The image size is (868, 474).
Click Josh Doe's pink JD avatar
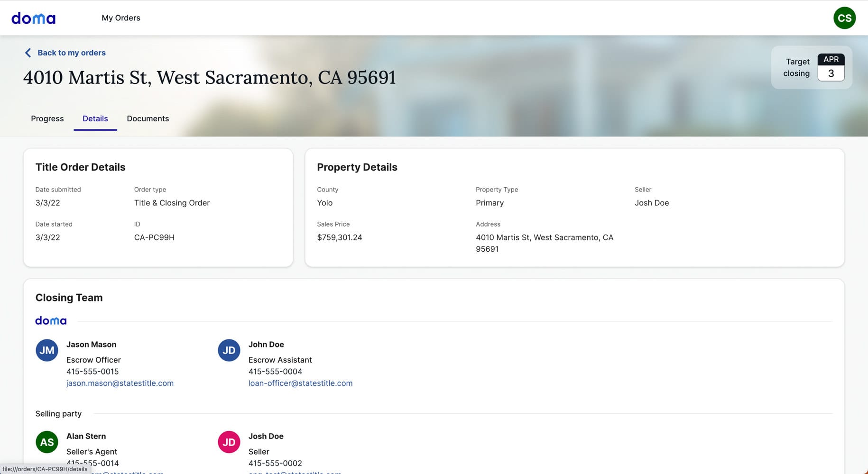[229, 442]
